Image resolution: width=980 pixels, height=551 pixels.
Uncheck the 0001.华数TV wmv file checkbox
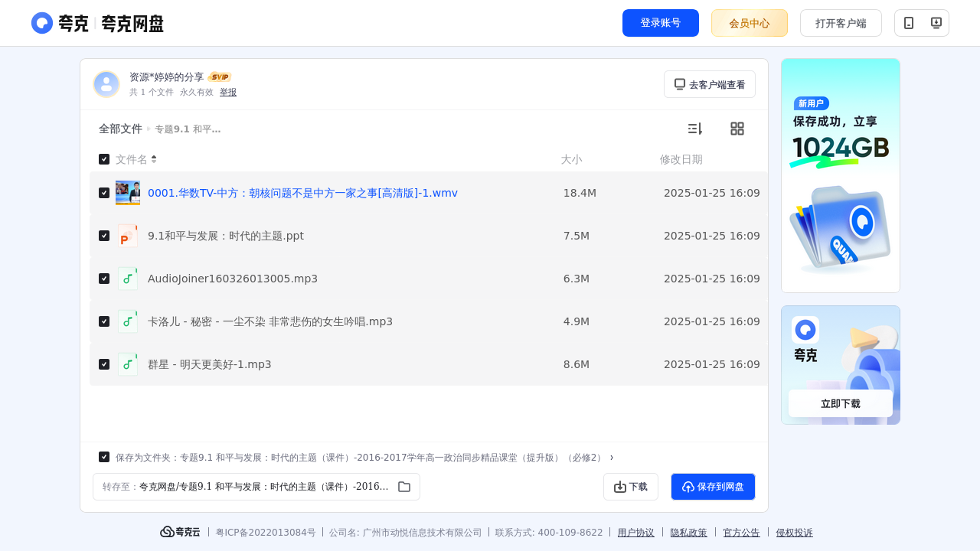[x=104, y=193]
